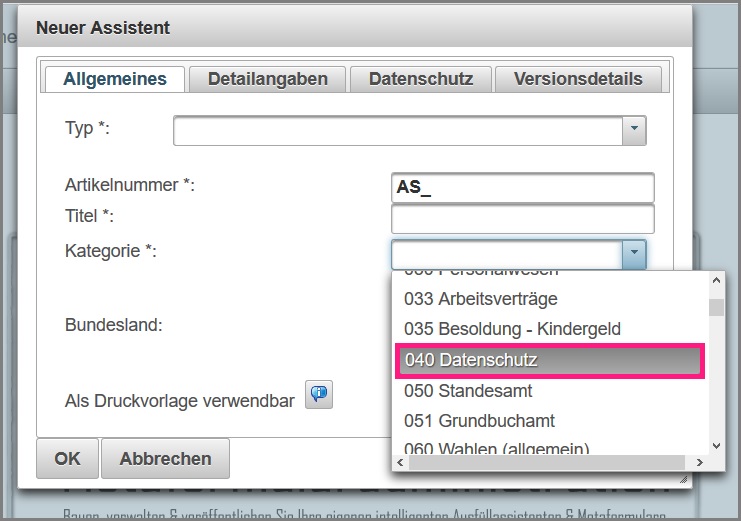741x521 pixels.
Task: Confirm with the OK button
Action: [67, 459]
